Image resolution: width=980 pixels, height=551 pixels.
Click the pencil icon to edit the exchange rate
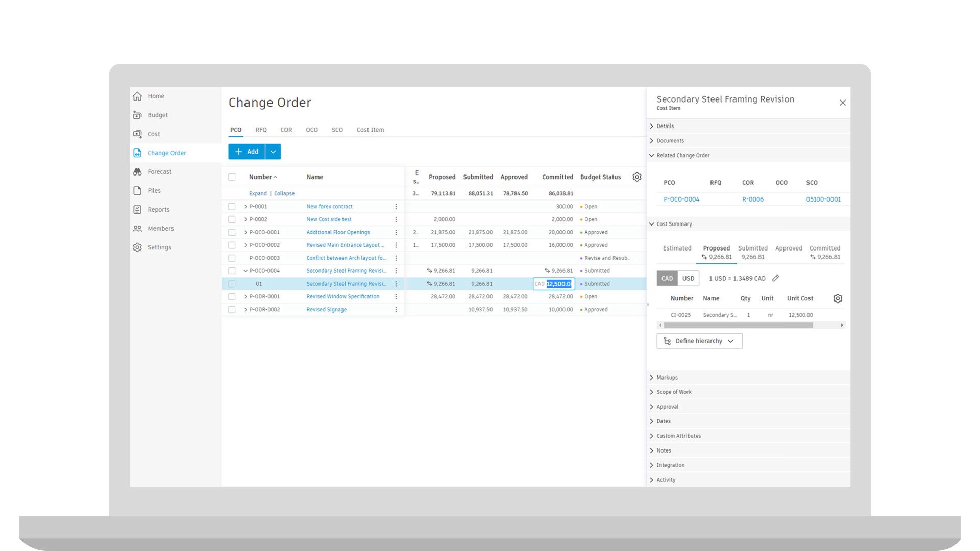tap(775, 278)
